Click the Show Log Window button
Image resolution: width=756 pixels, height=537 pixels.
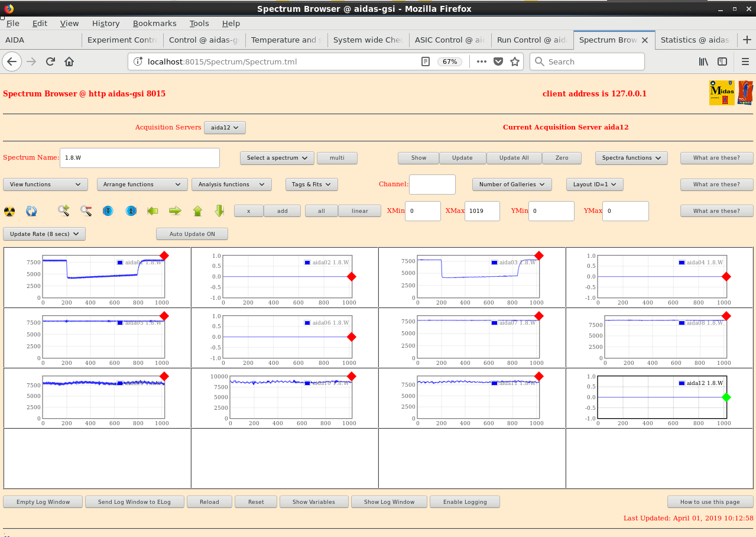click(389, 502)
